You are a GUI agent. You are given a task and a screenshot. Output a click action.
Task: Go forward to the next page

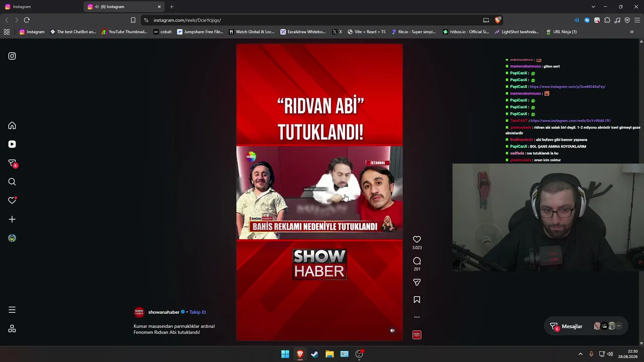[17, 20]
